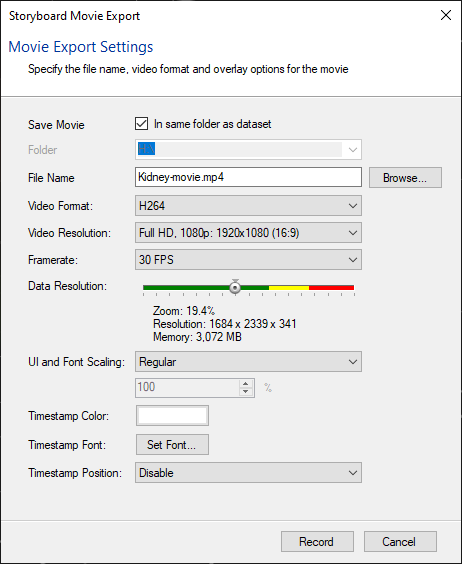Open the Framerate 30 FPS dropdown
462x564 pixels.
click(x=248, y=260)
